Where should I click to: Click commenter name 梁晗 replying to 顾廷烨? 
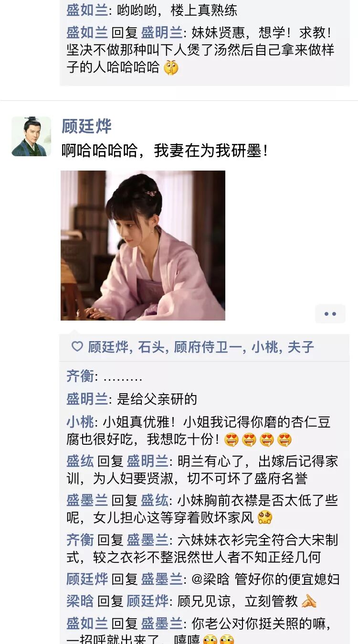click(x=80, y=601)
